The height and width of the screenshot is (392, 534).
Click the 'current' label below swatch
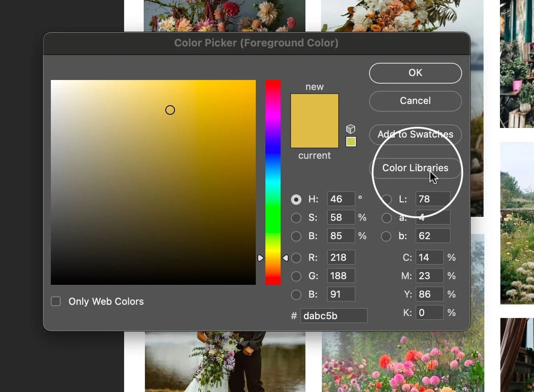[315, 156]
